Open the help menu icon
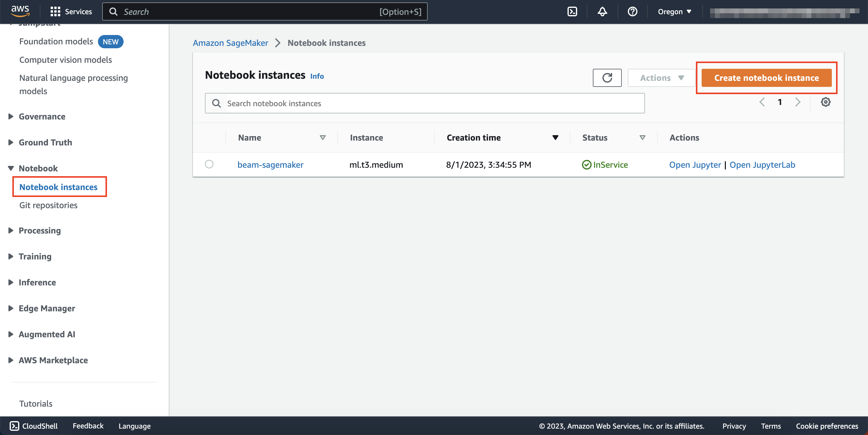The width and height of the screenshot is (868, 435). point(632,11)
